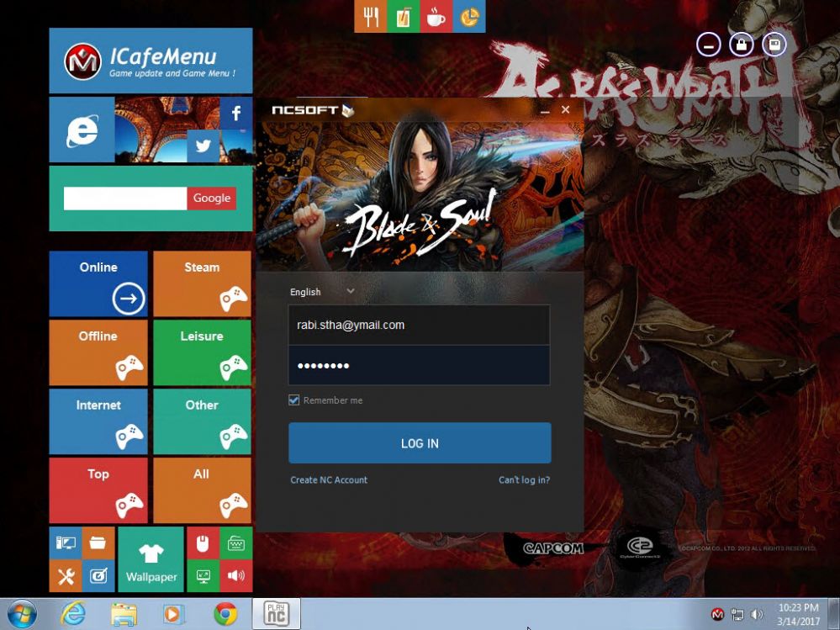The height and width of the screenshot is (630, 840).
Task: Click the circular lock icon
Action: coord(742,45)
